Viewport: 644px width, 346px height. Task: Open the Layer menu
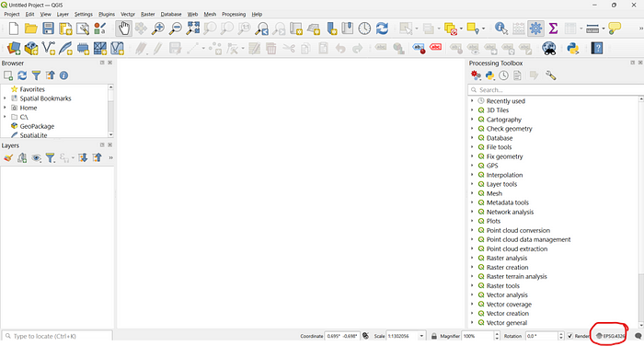click(63, 14)
